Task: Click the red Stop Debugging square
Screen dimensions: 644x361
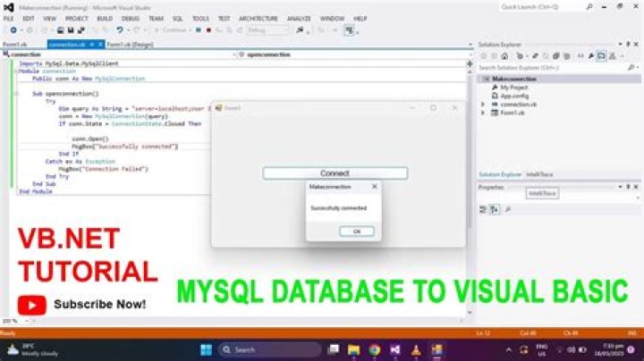Action: pyautogui.click(x=208, y=30)
